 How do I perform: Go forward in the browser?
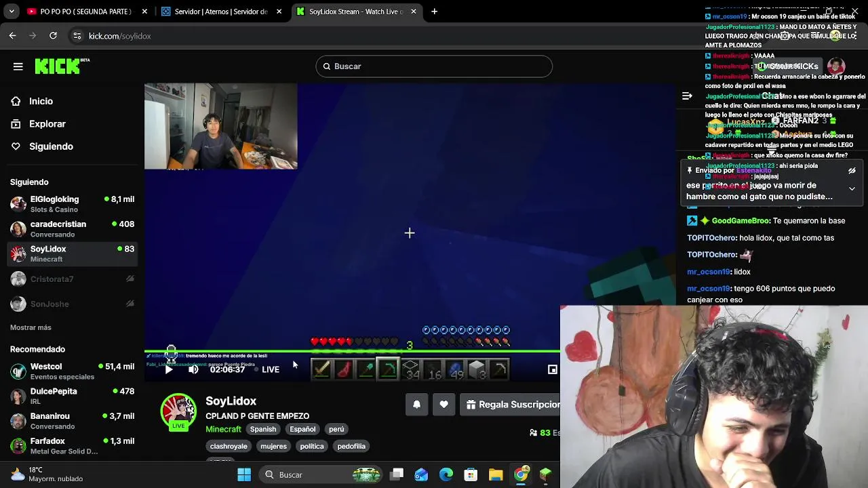[33, 36]
